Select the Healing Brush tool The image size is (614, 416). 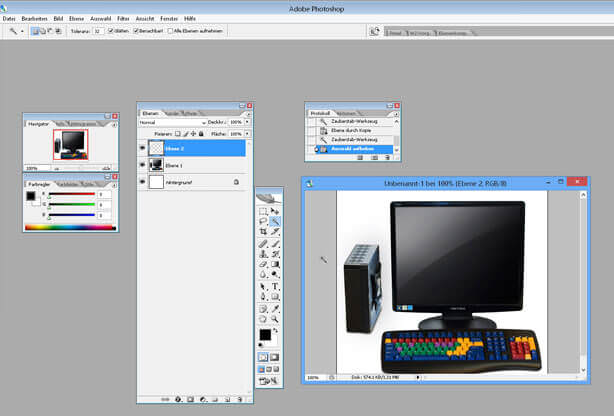pos(263,244)
